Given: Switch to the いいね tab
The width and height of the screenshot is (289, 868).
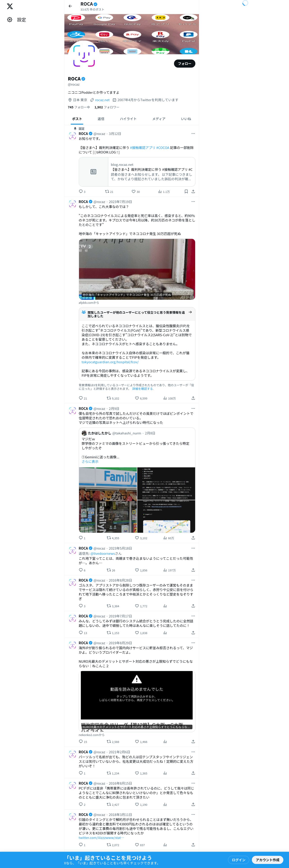Looking at the screenshot, I should (186, 119).
